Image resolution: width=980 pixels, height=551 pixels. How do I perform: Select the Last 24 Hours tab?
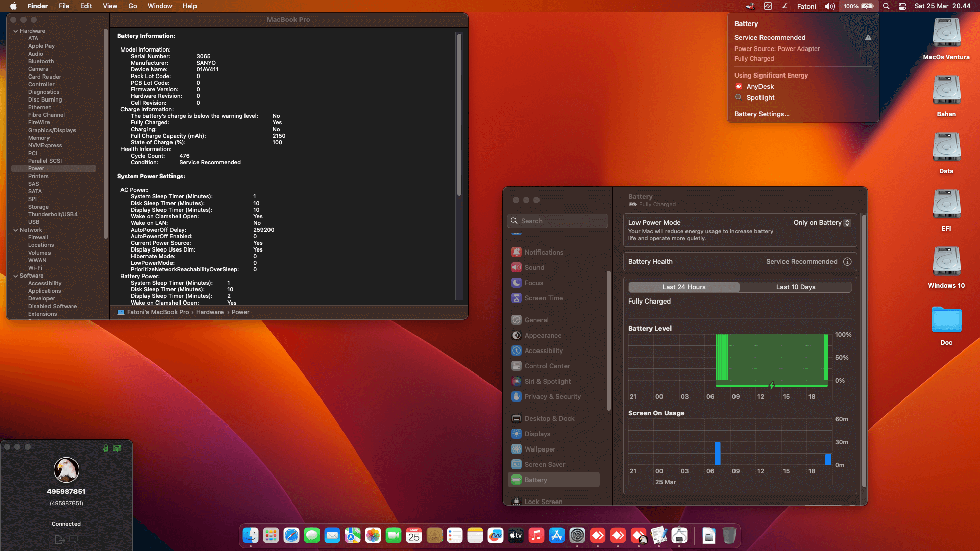(684, 287)
